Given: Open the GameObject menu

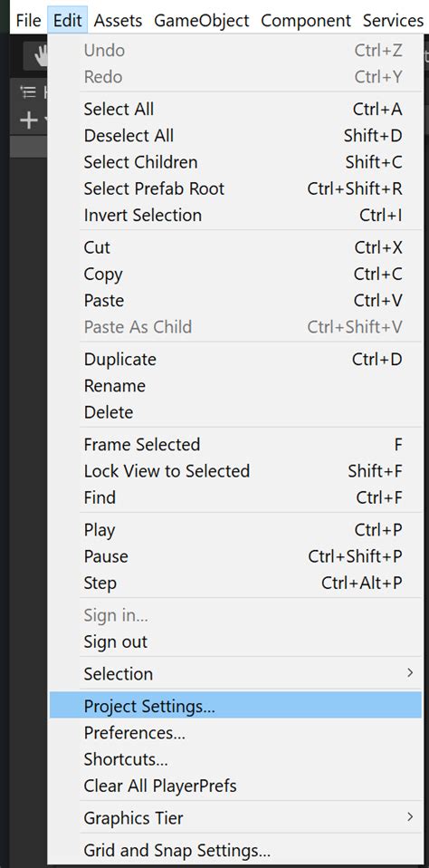Looking at the screenshot, I should (x=202, y=21).
